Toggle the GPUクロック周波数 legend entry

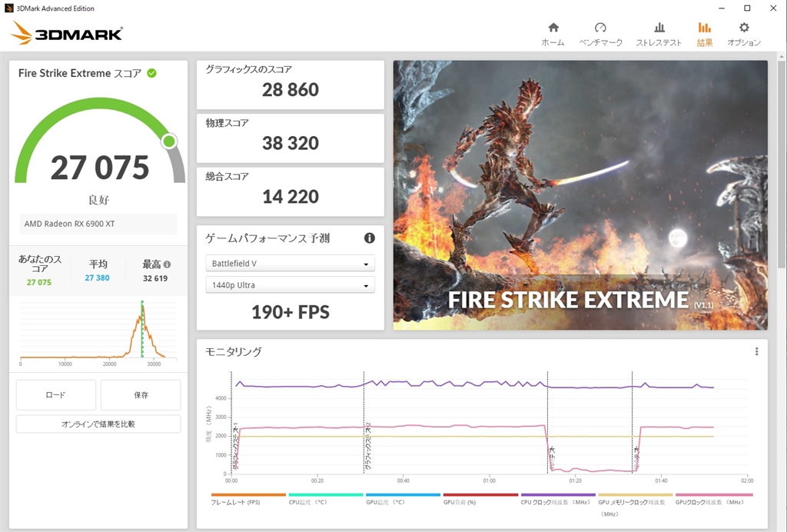click(714, 499)
